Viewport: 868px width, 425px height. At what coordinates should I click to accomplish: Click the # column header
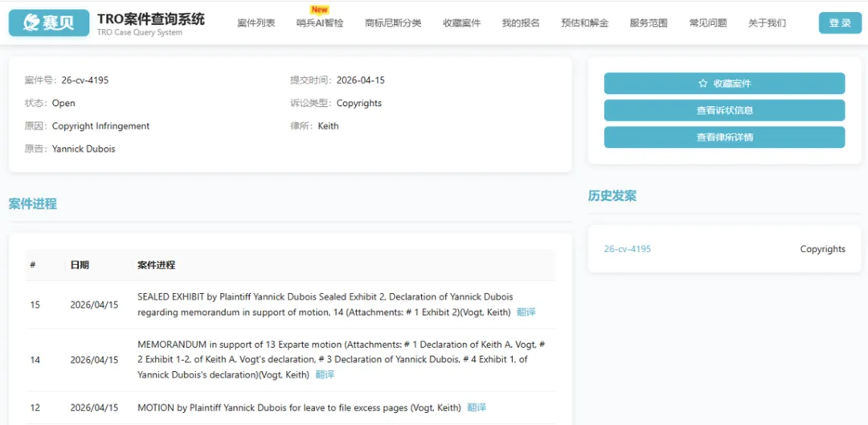(33, 265)
